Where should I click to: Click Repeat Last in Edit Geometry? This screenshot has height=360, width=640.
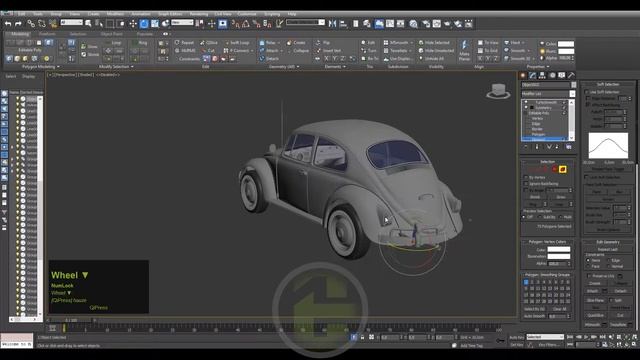pos(608,249)
